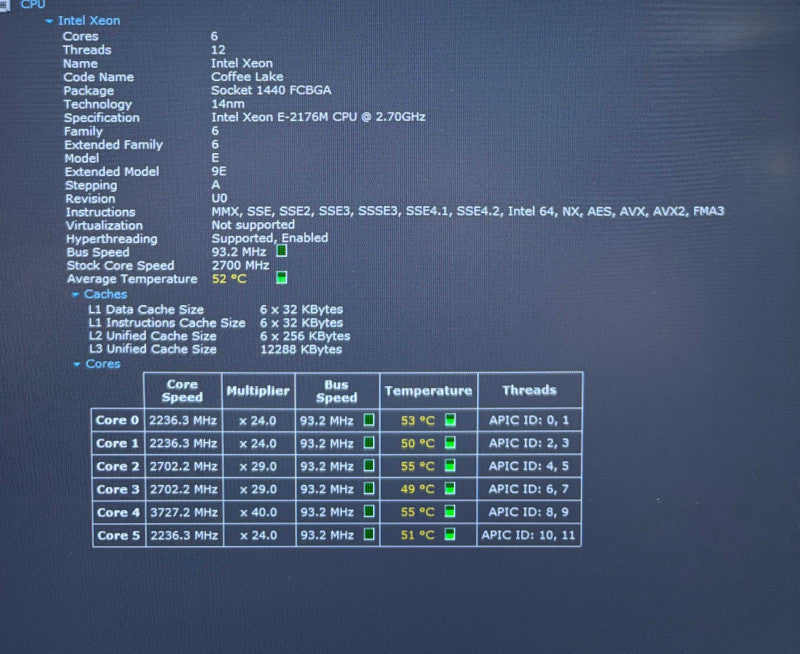
Task: Click Core 4 temperature indicator icon
Action: tap(450, 512)
